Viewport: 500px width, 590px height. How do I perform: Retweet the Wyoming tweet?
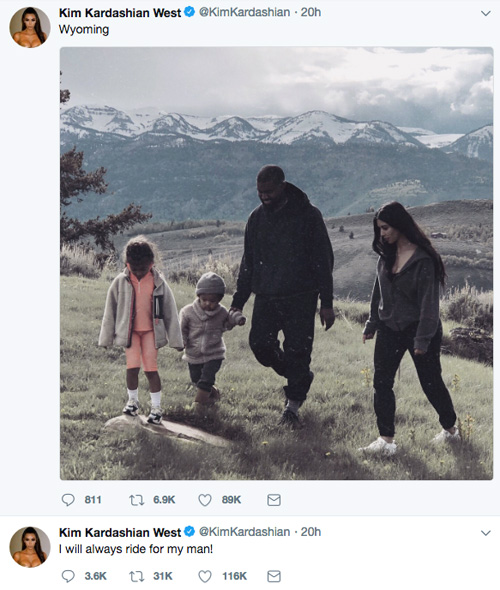pos(137,500)
